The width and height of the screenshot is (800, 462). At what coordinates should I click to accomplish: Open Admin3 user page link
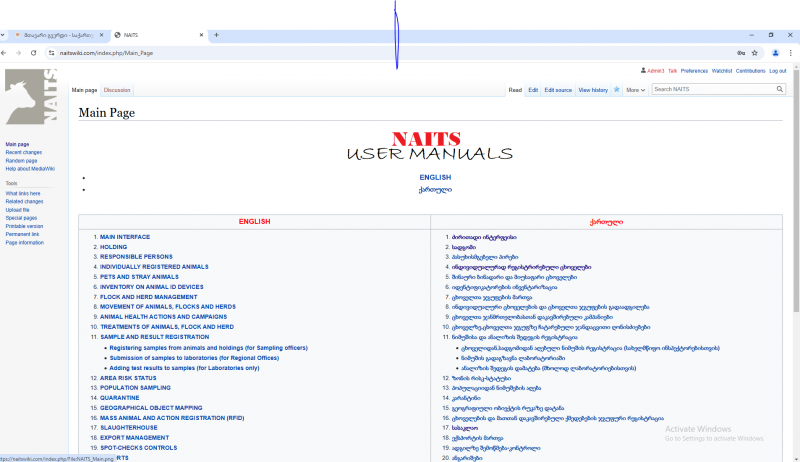(656, 71)
